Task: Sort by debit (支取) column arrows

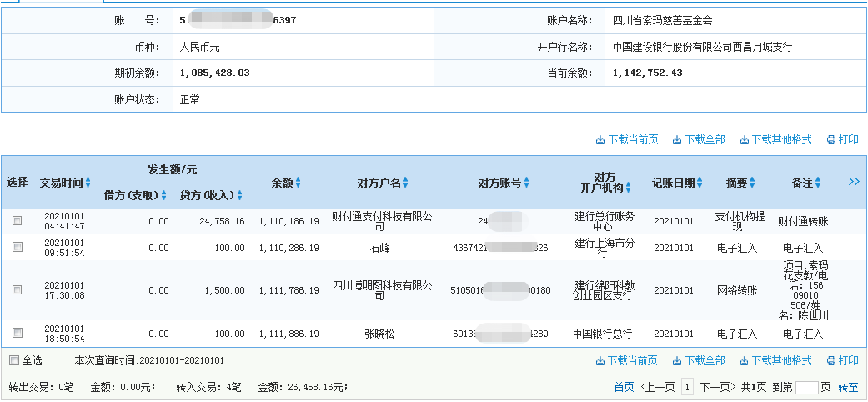Action: tap(163, 195)
